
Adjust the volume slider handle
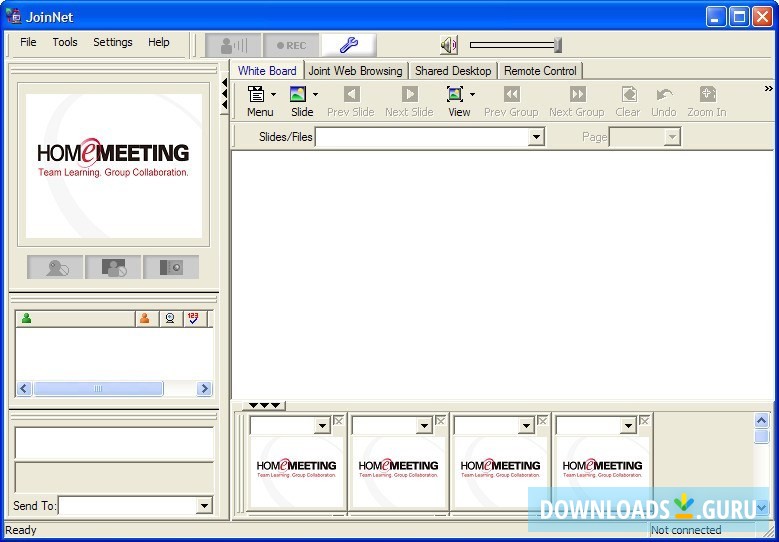pyautogui.click(x=558, y=45)
